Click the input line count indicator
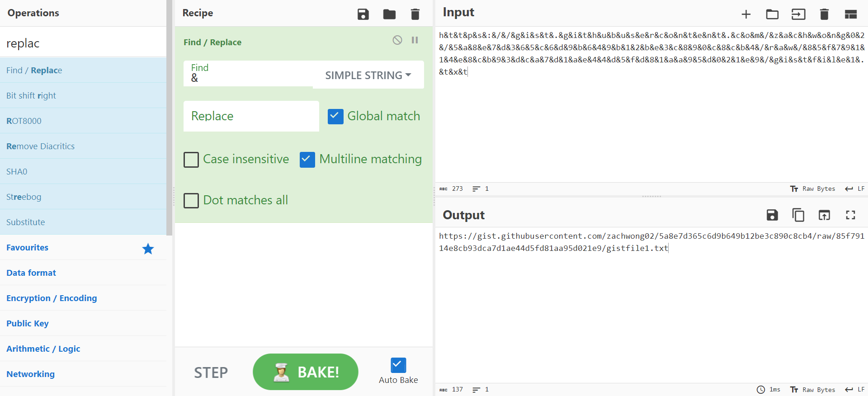 [x=481, y=189]
